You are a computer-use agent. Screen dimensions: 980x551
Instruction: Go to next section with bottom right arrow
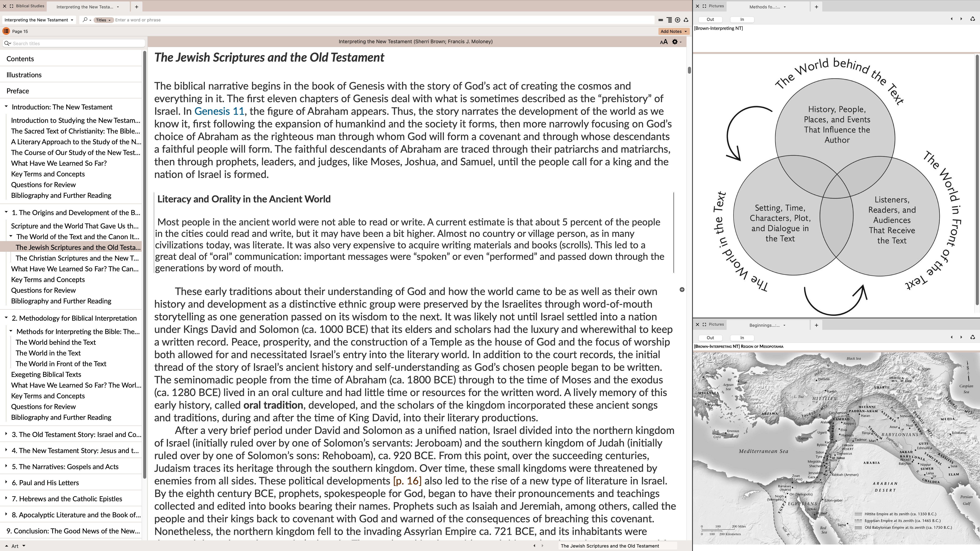542,546
